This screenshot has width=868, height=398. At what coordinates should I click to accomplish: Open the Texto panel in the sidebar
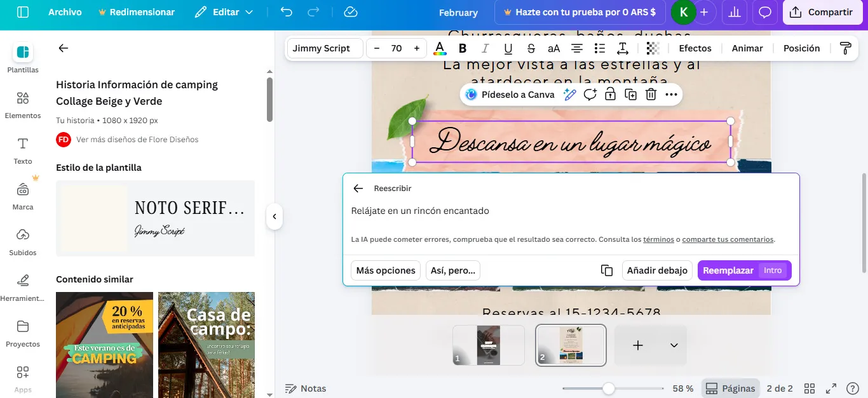(x=23, y=150)
